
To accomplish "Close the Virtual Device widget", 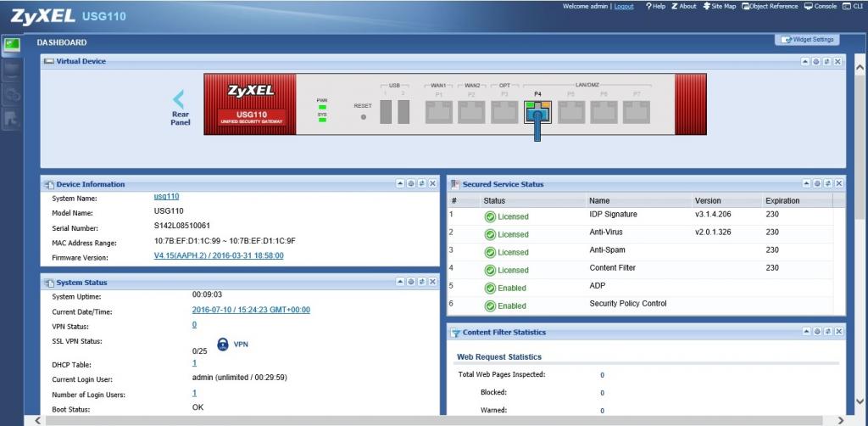I will [x=837, y=61].
